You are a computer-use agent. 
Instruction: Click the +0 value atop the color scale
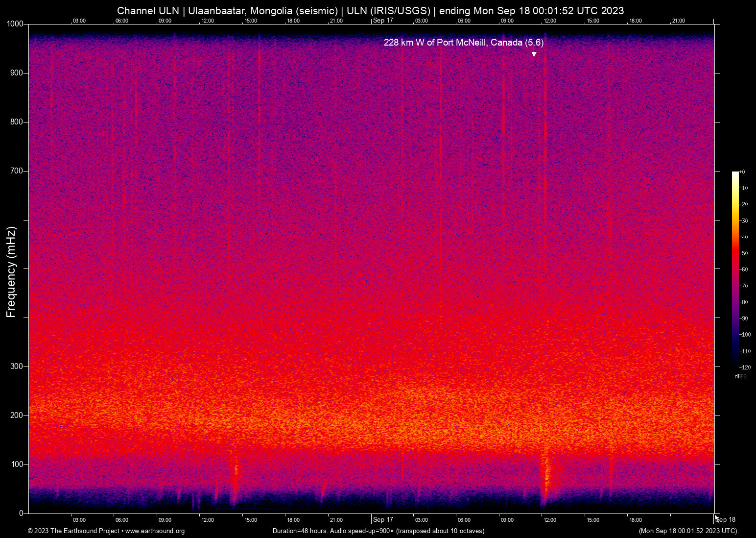(x=742, y=172)
